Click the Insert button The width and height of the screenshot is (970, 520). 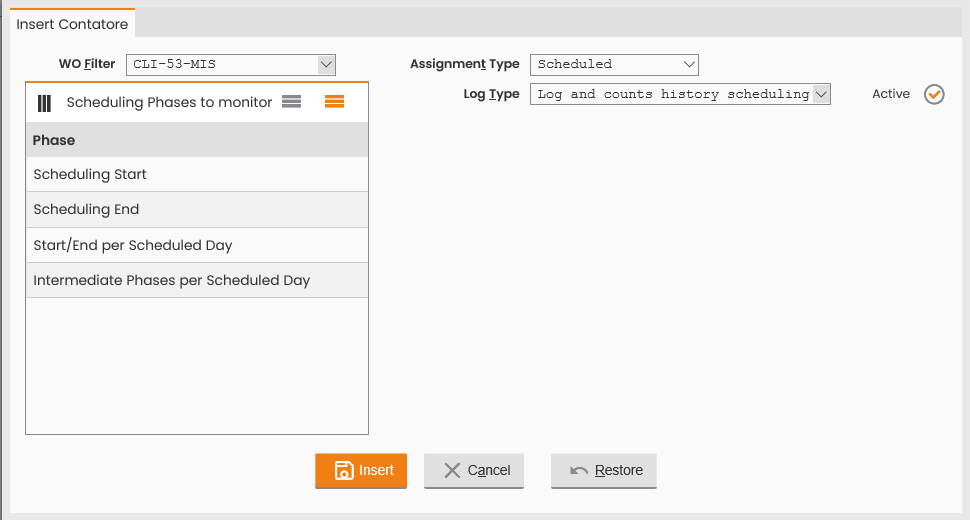click(361, 471)
